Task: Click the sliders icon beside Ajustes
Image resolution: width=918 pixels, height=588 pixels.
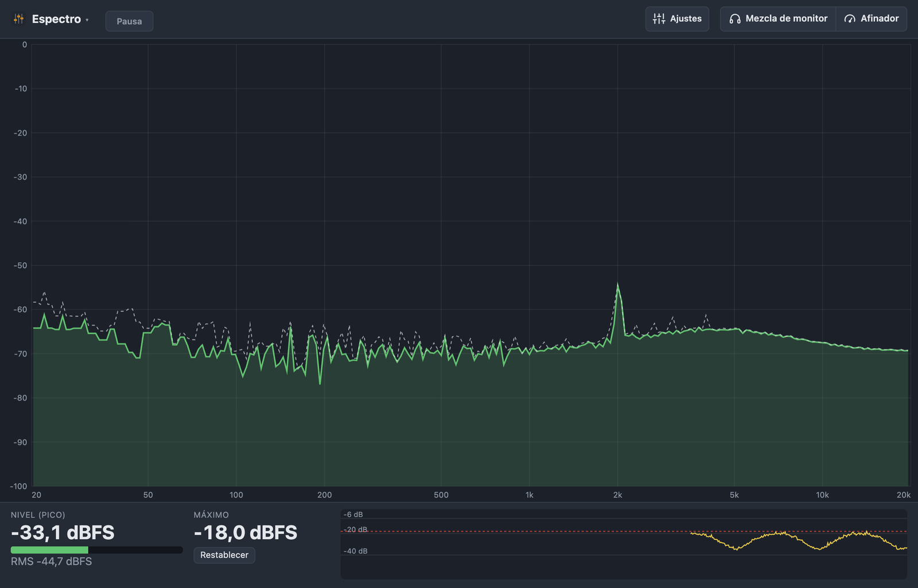Action: pos(659,19)
